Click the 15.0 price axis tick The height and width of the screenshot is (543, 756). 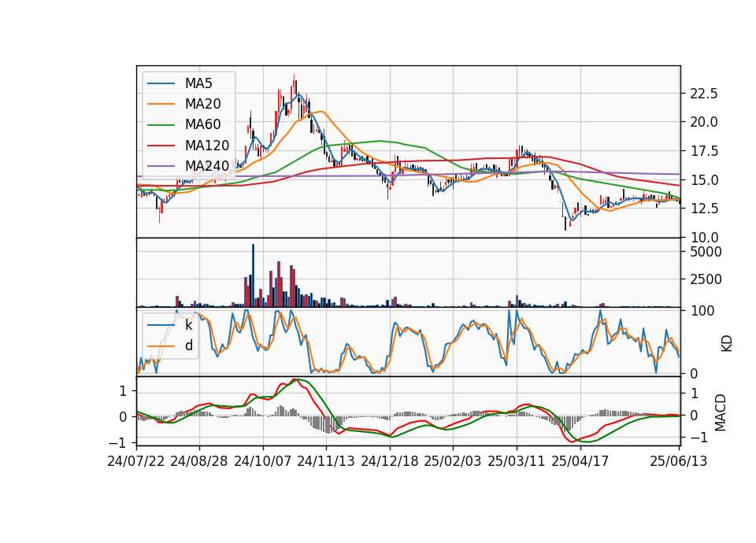(704, 180)
